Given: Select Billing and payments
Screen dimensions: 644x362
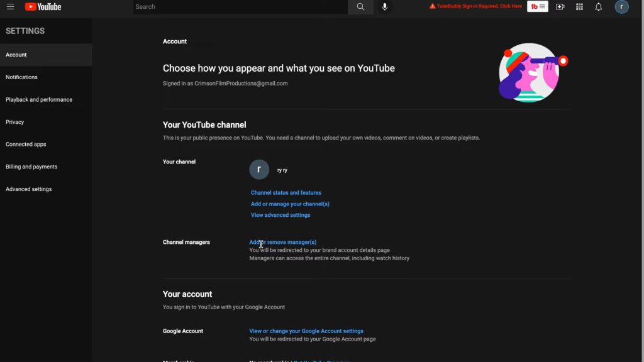Looking at the screenshot, I should 31,167.
